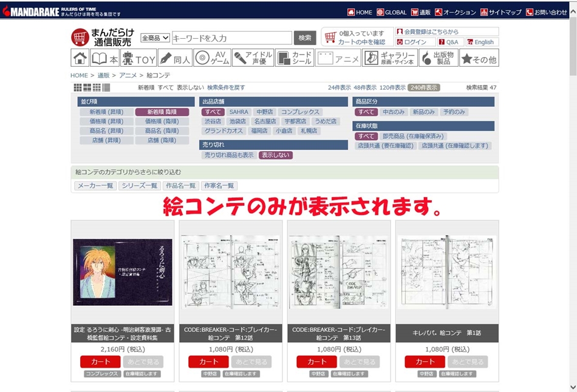Open the オークション auction link

(455, 12)
